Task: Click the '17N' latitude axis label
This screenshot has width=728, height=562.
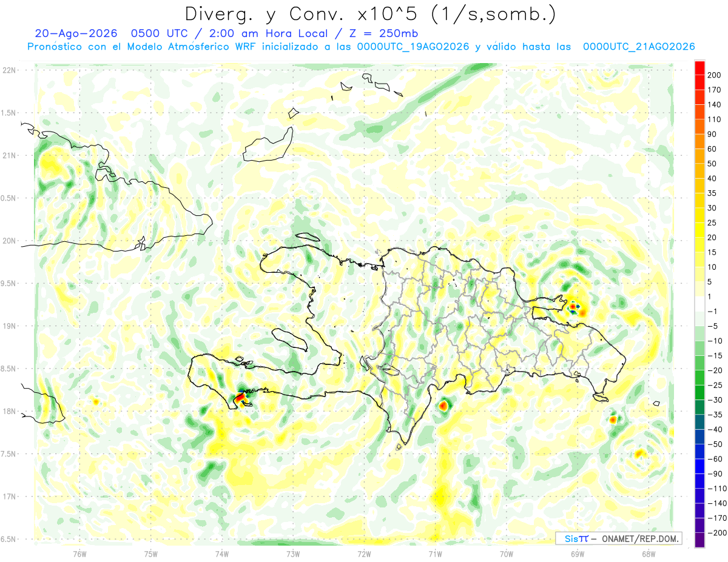Action: click(9, 497)
